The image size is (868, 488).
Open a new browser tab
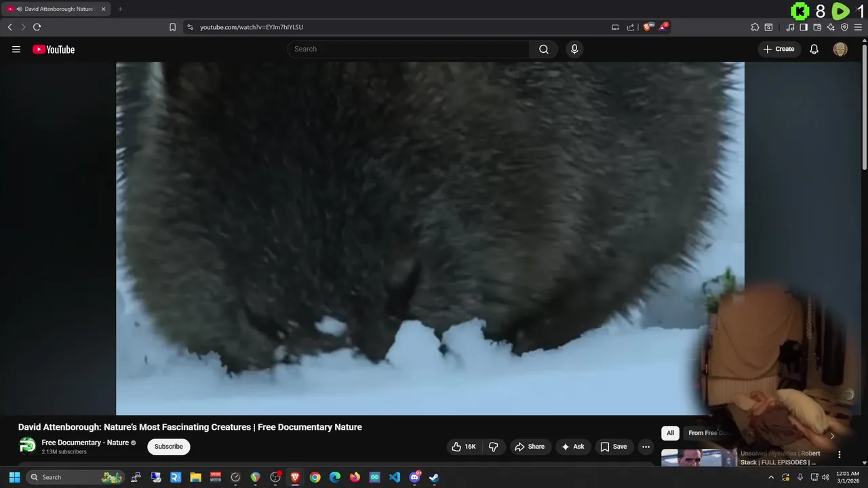coord(120,9)
